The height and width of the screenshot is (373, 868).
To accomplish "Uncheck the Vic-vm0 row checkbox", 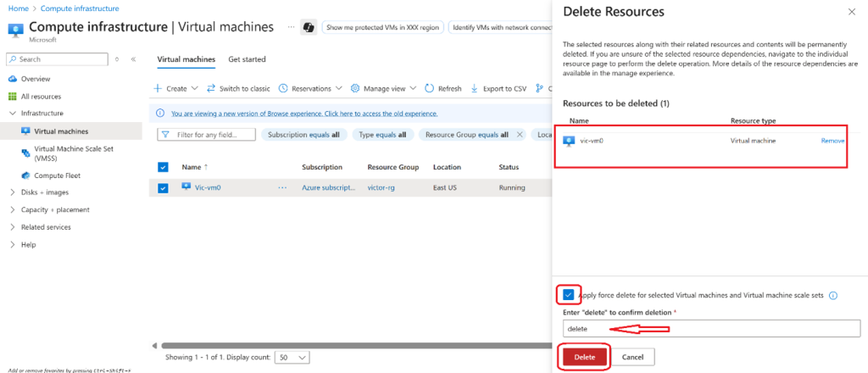I will 163,188.
